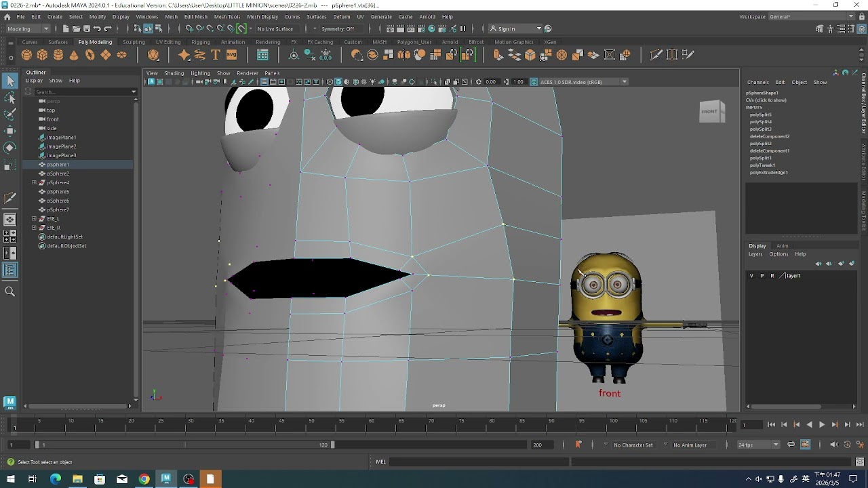Activate the Rotate tool in Tool Box
Image resolution: width=868 pixels, height=488 pixels.
[x=9, y=147]
